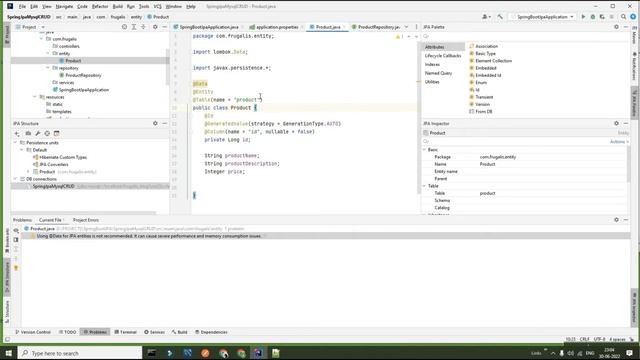Screen dimensions: 640x360
Task: Select ProductRepository in Project tree
Action: coord(80,76)
